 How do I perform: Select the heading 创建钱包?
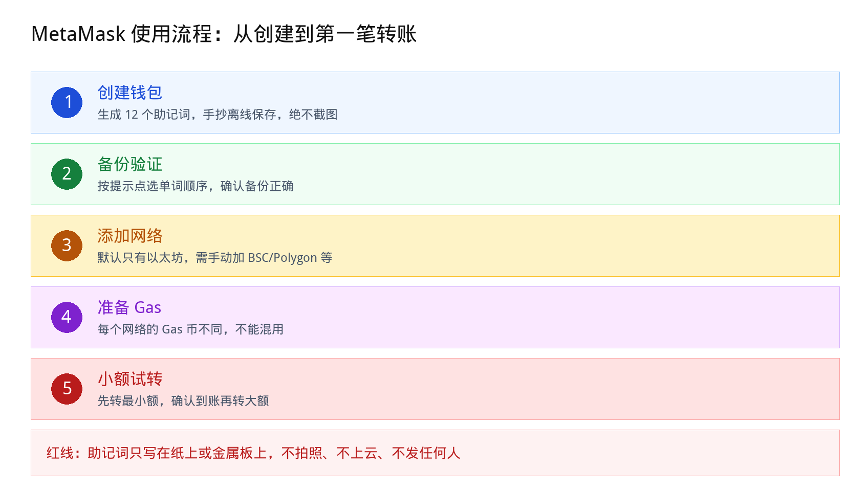click(x=130, y=93)
